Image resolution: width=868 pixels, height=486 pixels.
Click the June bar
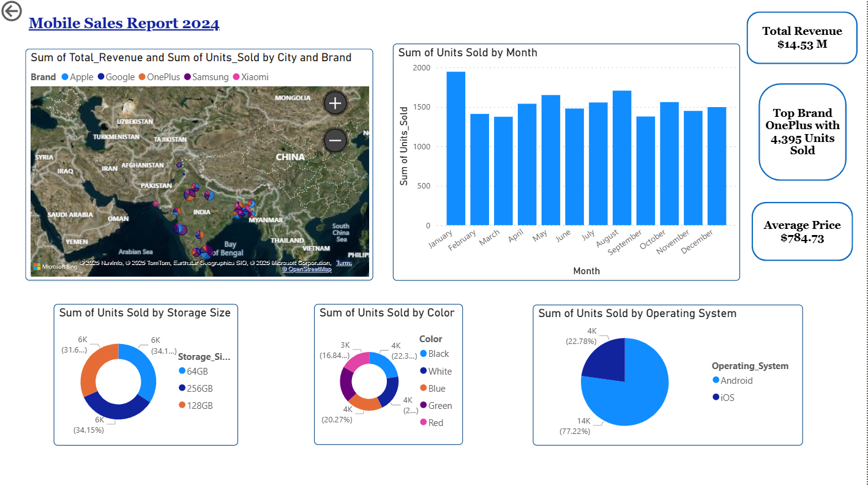point(575,167)
